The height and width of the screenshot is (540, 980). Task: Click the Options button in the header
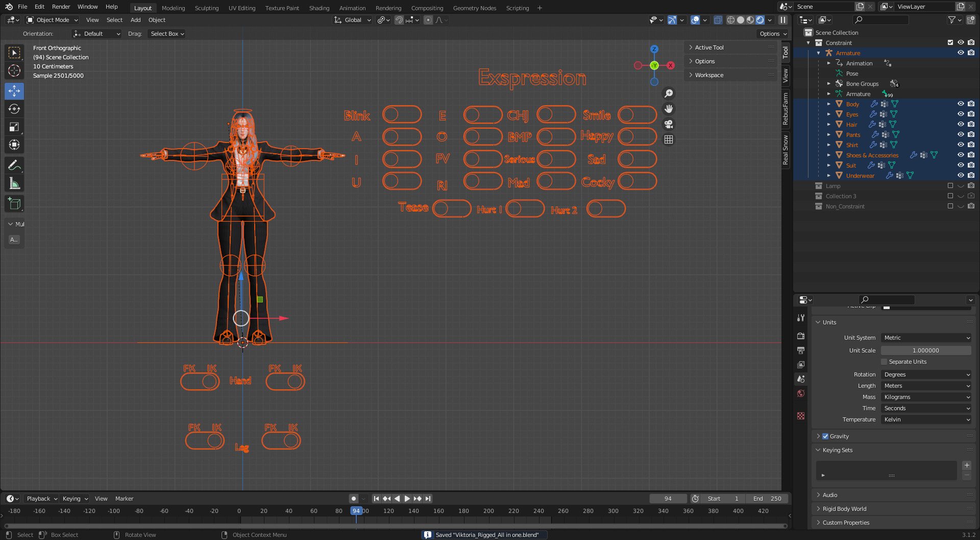click(773, 34)
